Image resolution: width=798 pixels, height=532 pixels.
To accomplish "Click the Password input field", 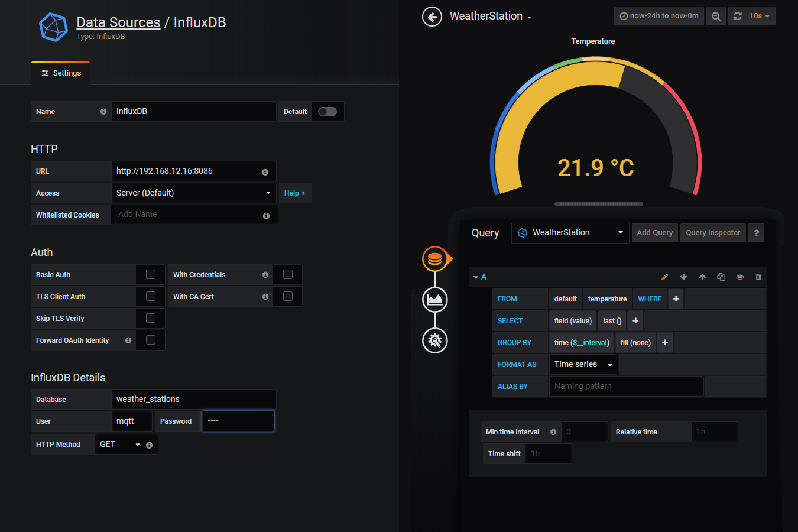I will [x=238, y=421].
